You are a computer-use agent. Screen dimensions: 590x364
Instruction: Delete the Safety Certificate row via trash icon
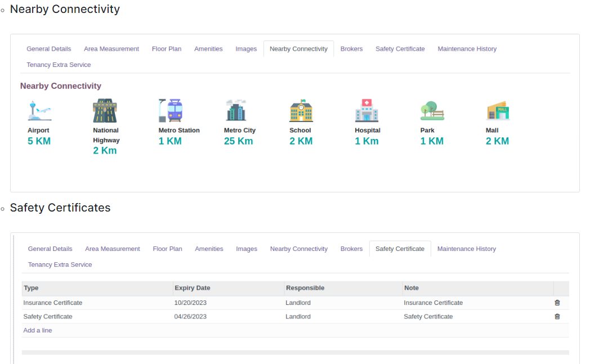point(557,317)
